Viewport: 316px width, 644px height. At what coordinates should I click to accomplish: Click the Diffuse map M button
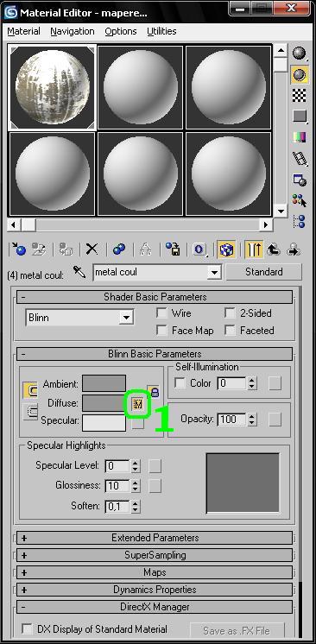138,404
